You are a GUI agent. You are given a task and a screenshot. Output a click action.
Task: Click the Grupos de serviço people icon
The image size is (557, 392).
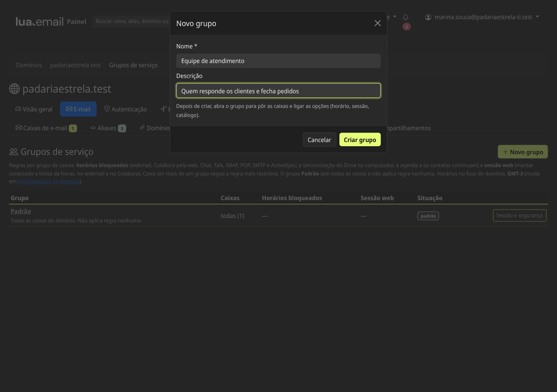14,152
